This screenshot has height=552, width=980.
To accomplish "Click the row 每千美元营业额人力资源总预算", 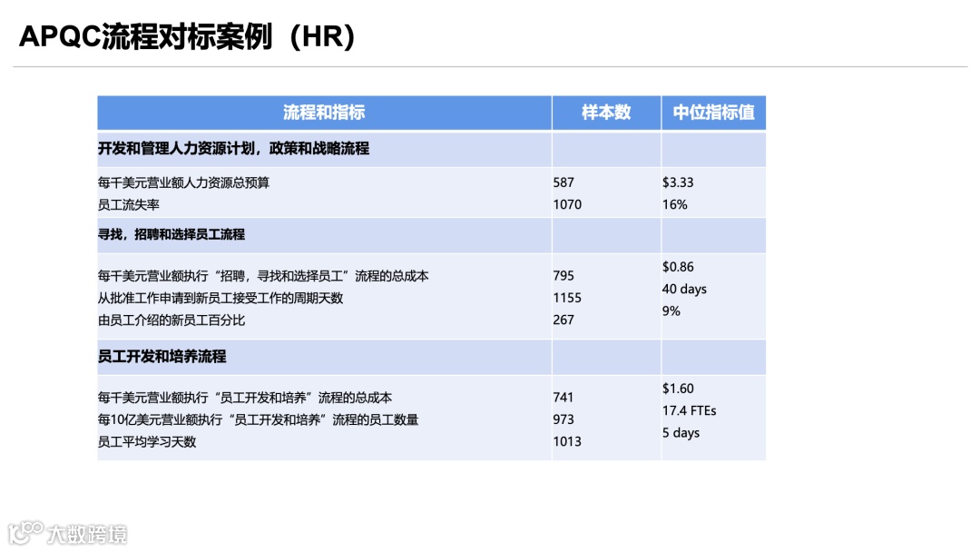I will pyautogui.click(x=183, y=182).
